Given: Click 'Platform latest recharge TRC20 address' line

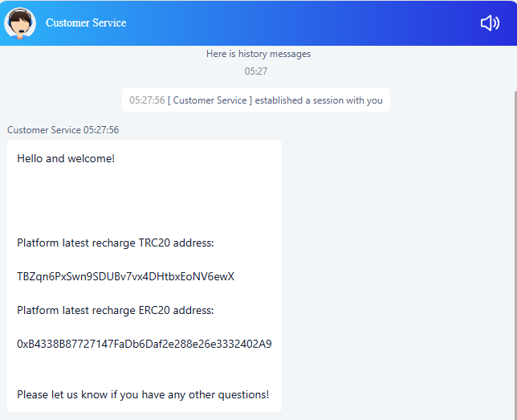Looking at the screenshot, I should pyautogui.click(x=116, y=243).
